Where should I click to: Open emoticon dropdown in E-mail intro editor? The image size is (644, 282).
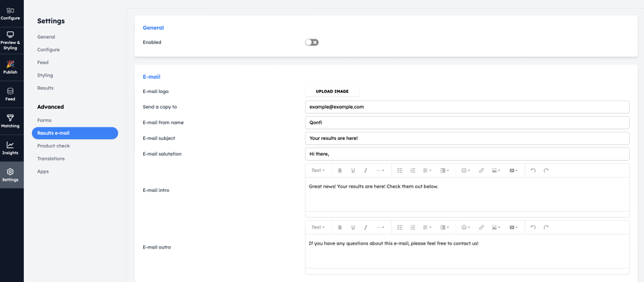tap(465, 170)
